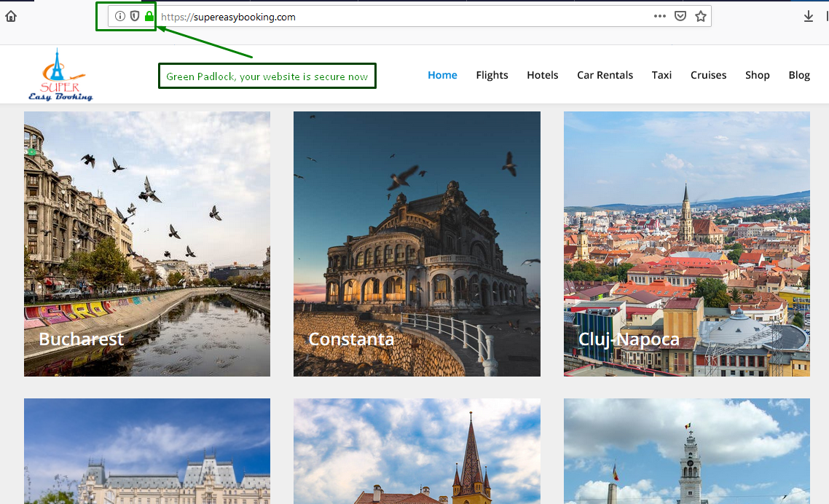Open the Car Rentals page

[x=605, y=75]
